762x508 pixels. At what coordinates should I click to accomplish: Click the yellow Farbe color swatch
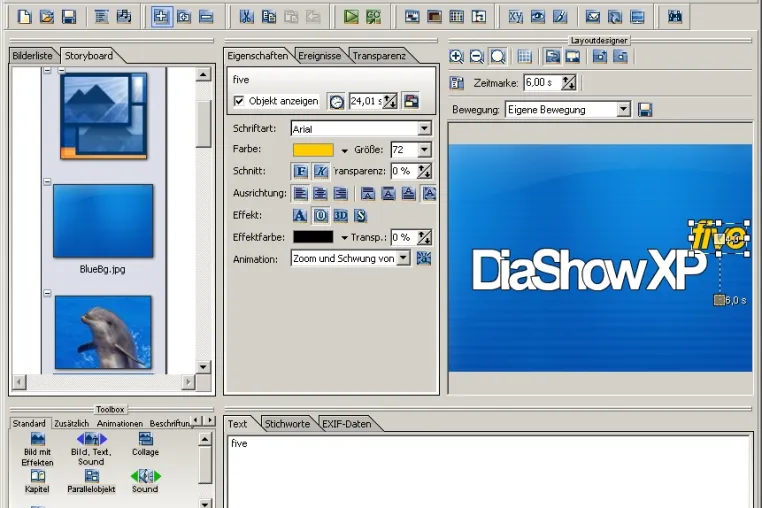(x=313, y=150)
